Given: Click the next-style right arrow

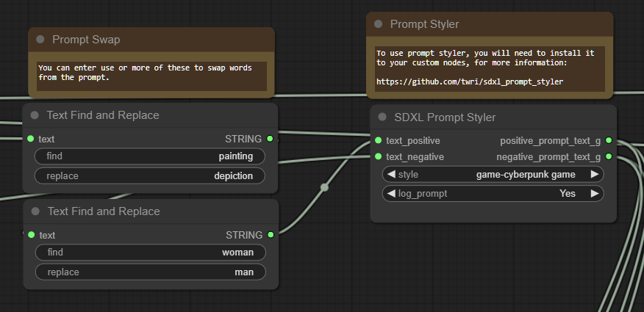Looking at the screenshot, I should 595,175.
